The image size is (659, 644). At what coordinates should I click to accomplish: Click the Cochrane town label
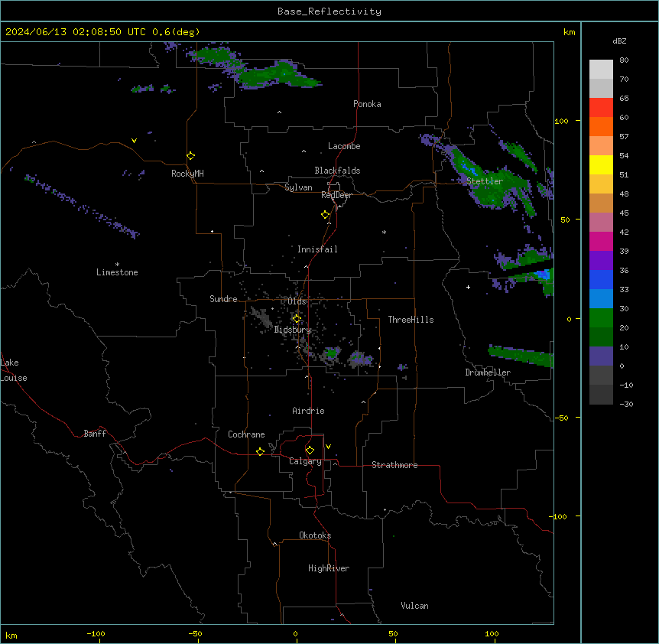[246, 434]
